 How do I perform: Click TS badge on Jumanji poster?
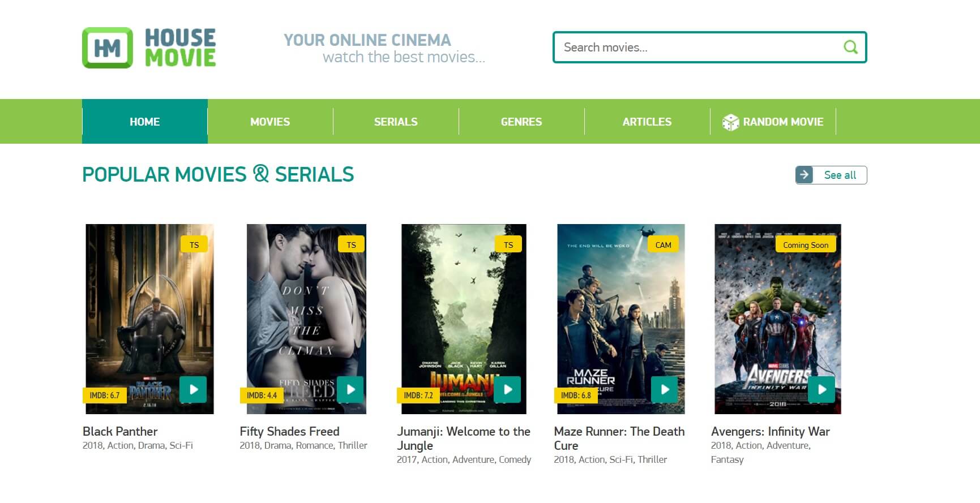(508, 245)
